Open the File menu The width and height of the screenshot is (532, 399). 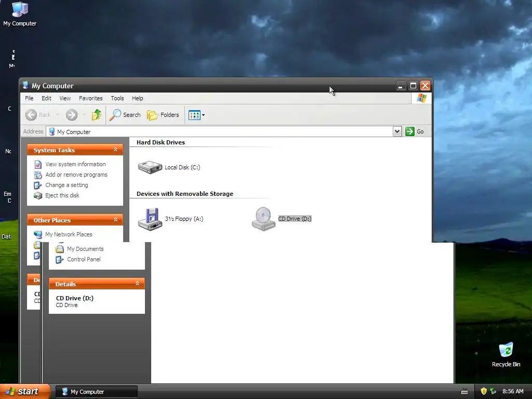[x=29, y=98]
